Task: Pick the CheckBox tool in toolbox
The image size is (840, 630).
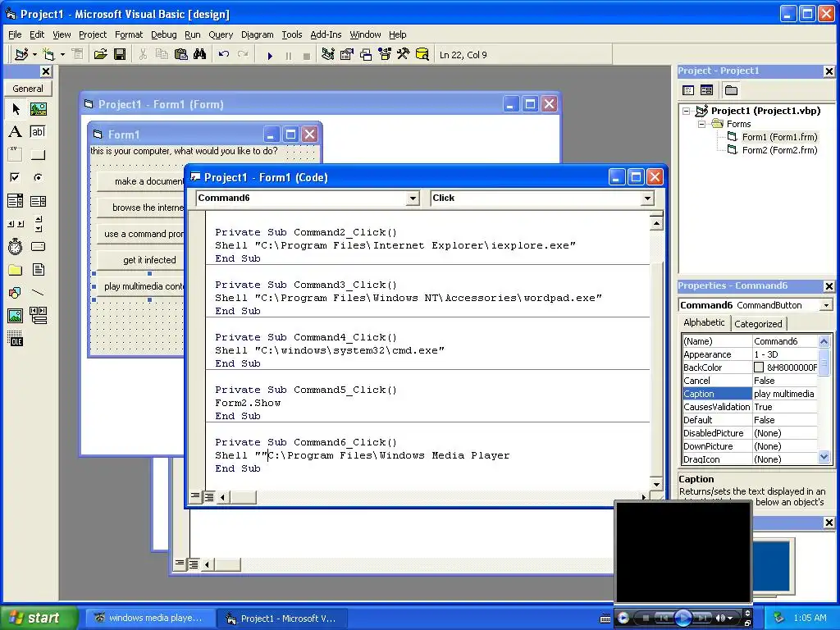Action: point(16,177)
